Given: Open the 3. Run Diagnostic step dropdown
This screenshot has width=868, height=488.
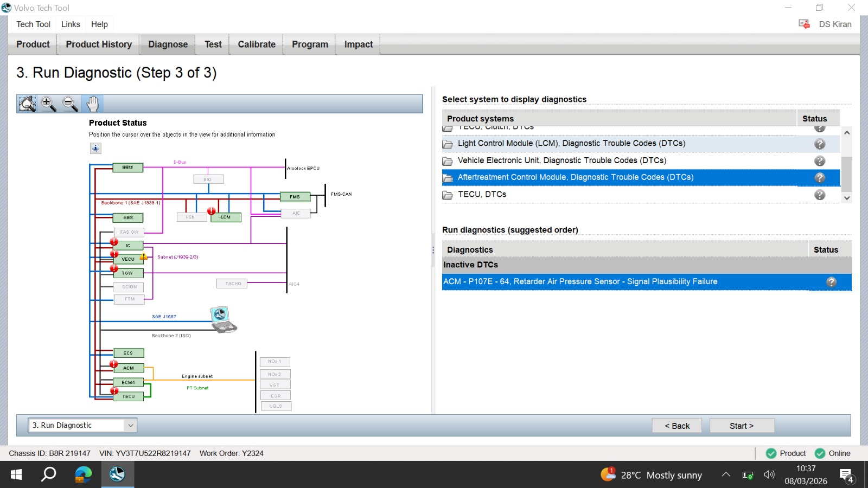Looking at the screenshot, I should 82,425.
